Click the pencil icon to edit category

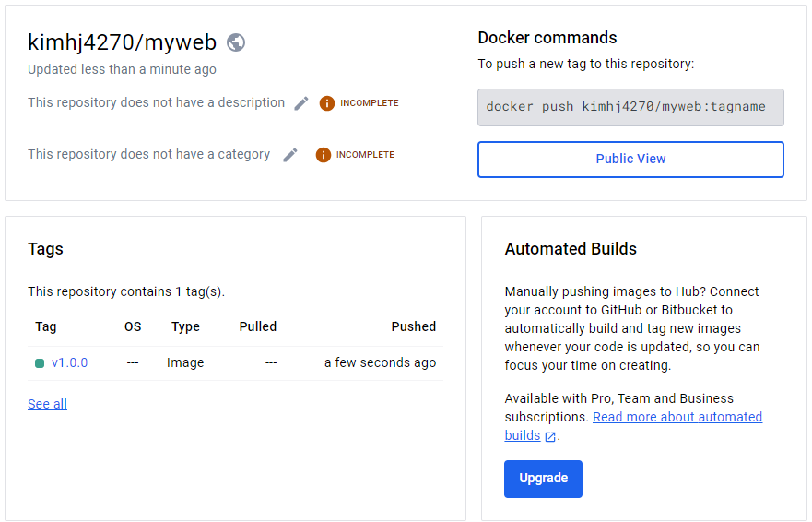point(290,155)
